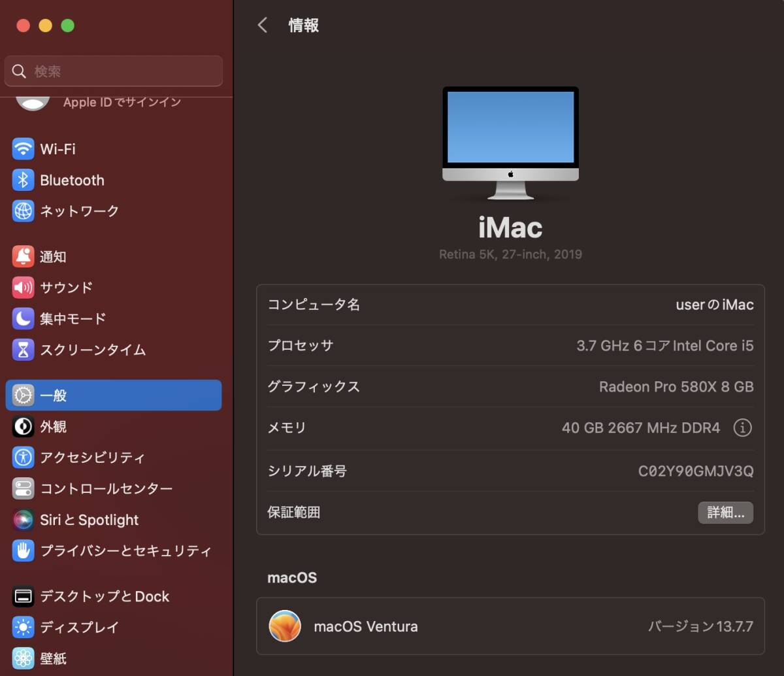The image size is (784, 676).
Task: Select サウンド sidebar label
Action: point(67,288)
